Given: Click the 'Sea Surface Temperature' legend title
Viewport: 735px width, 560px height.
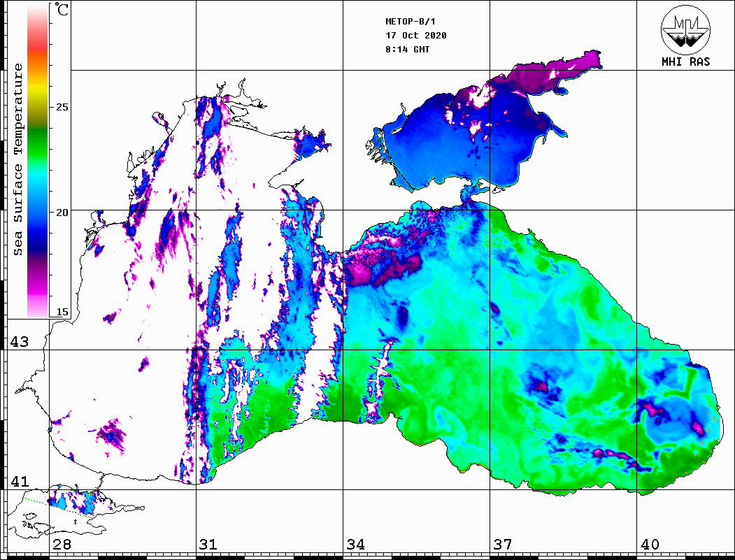Looking at the screenshot, I should (17, 159).
